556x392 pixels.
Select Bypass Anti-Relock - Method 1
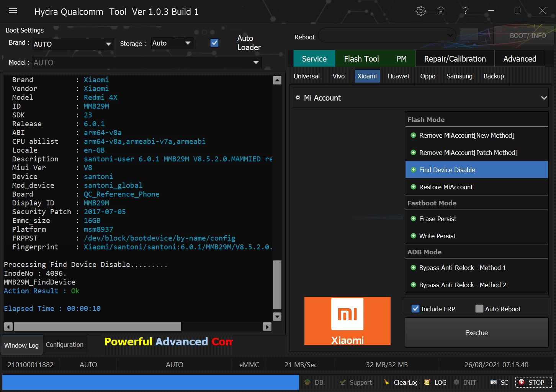point(476,268)
